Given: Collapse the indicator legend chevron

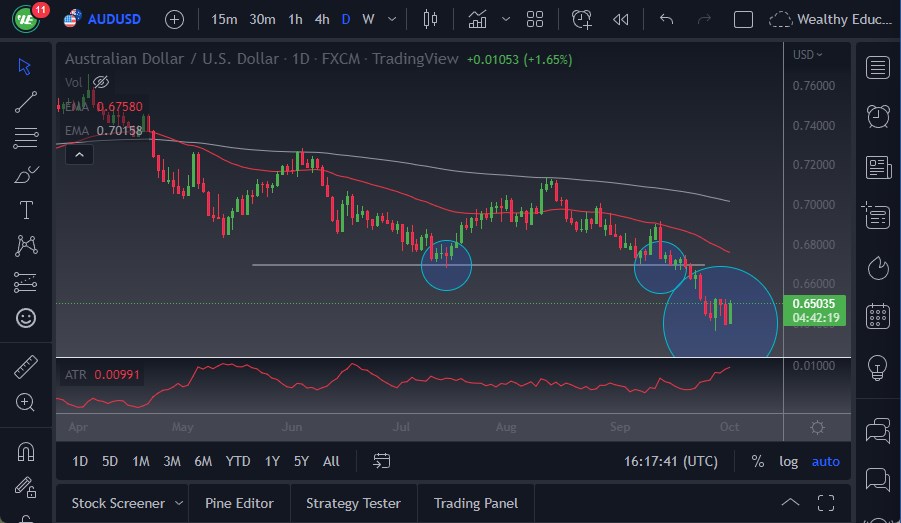Looking at the screenshot, I should click(x=79, y=154).
